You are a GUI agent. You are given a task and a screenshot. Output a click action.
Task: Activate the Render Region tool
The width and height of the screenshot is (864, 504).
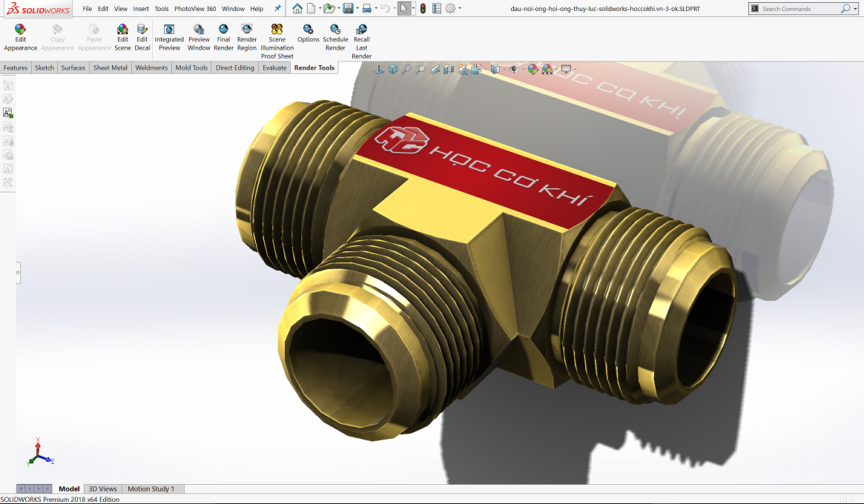(247, 38)
